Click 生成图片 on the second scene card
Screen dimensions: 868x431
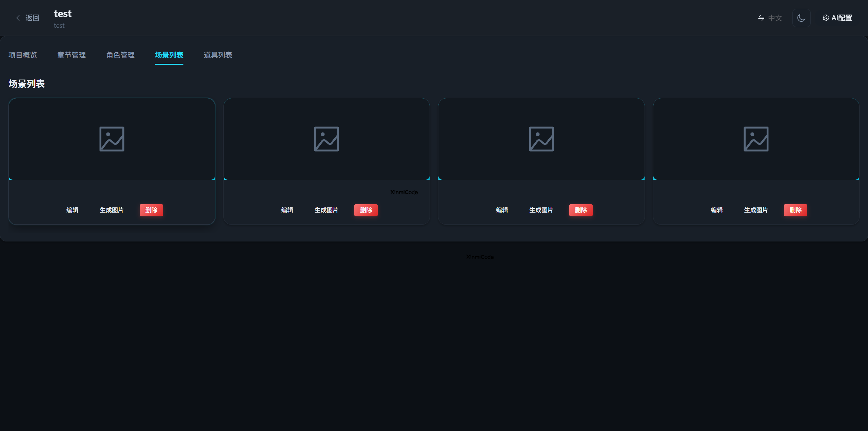coord(326,210)
